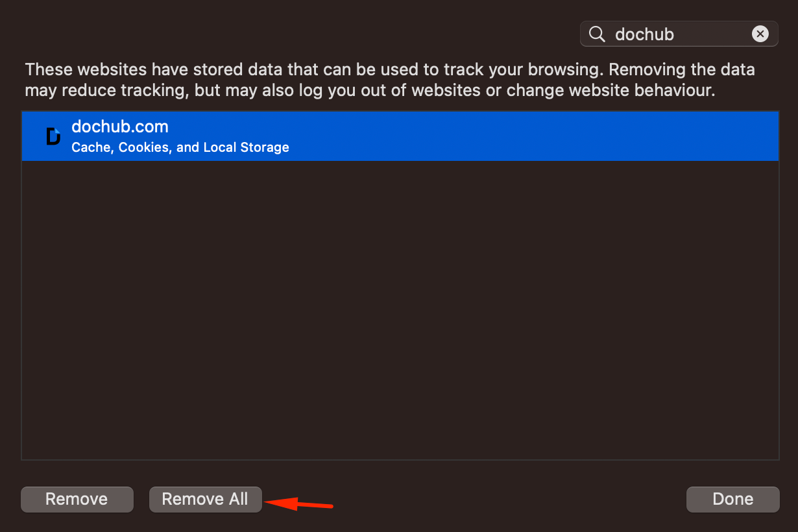Clear the search with the x icon
Image resolution: width=798 pixels, height=532 pixels.
tap(760, 34)
